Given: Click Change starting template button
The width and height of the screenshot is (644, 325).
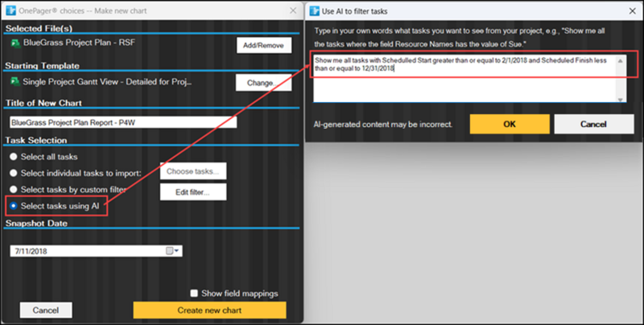Looking at the screenshot, I should 263,83.
